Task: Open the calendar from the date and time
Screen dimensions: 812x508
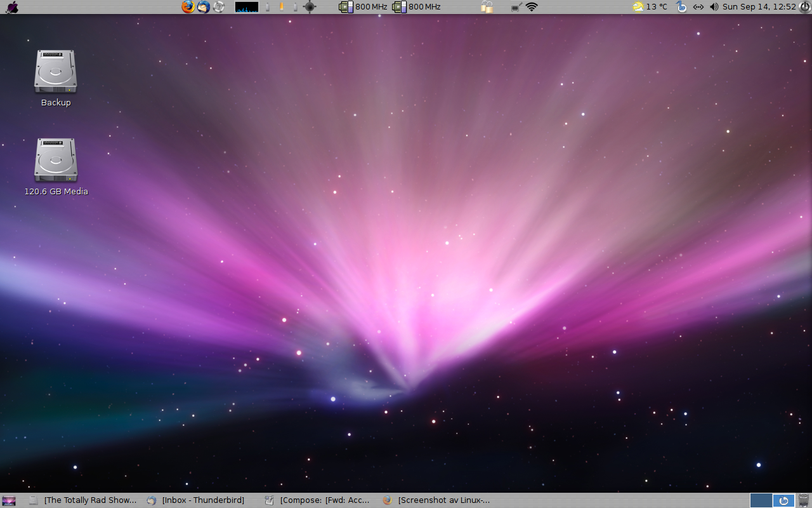Action: coord(759,7)
